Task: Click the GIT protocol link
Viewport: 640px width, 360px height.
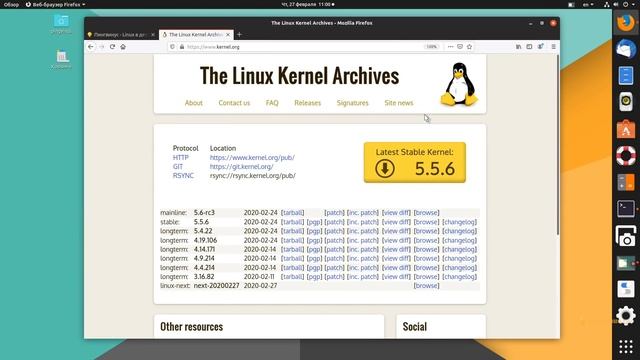Action: (x=178, y=167)
